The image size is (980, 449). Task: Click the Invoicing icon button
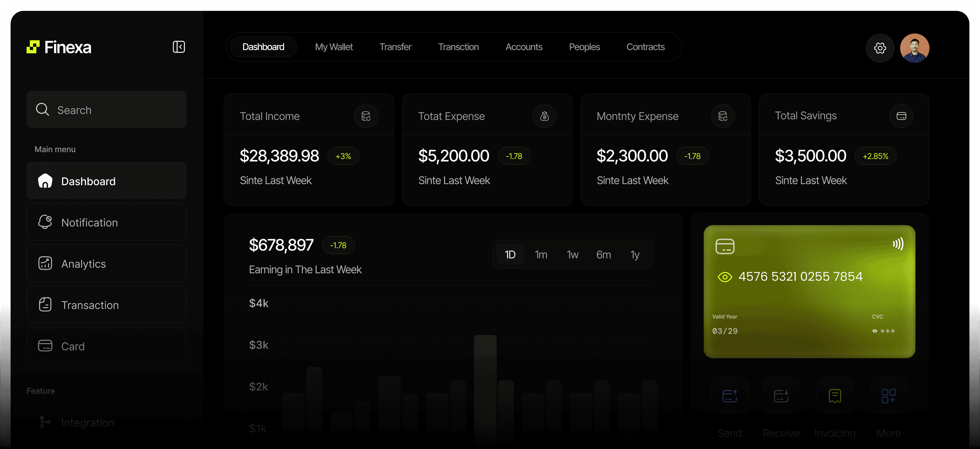835,396
